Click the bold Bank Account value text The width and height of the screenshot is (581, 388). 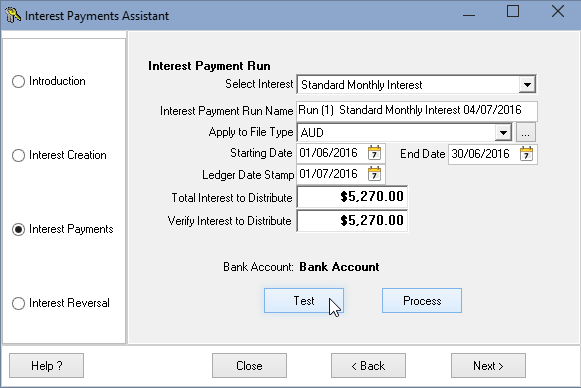(x=339, y=267)
